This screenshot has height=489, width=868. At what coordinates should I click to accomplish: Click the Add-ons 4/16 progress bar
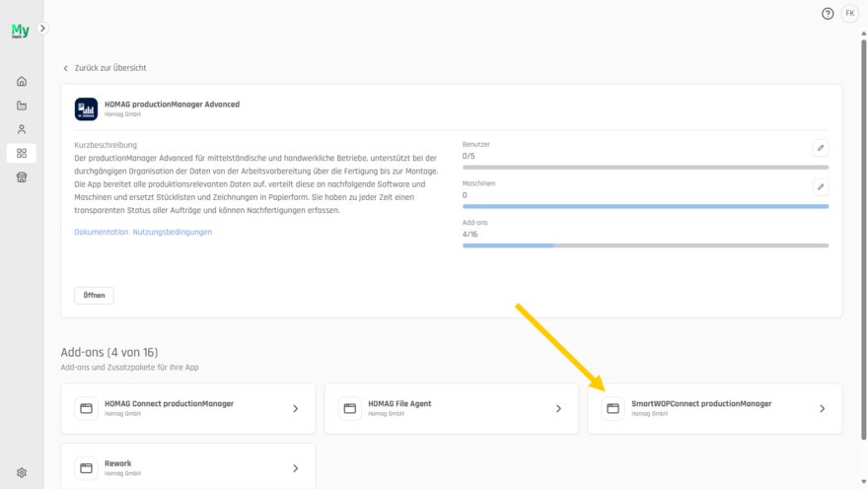pos(645,245)
